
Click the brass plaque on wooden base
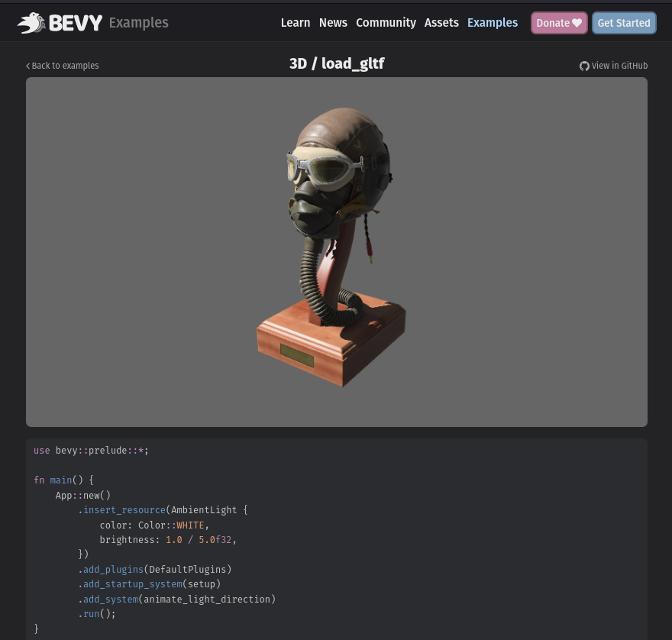297,355
